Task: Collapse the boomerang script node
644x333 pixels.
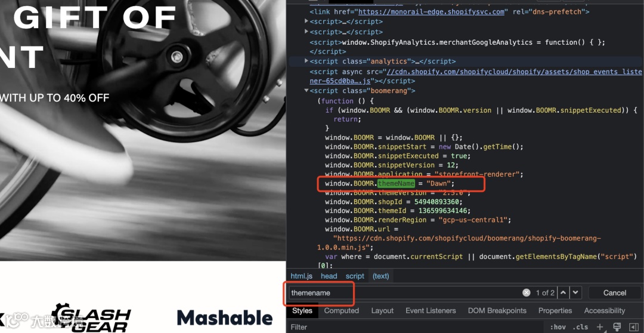Action: [x=306, y=91]
